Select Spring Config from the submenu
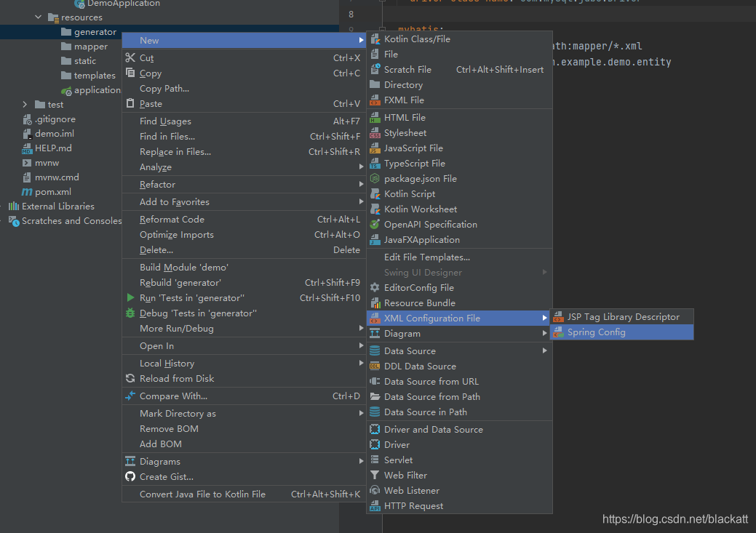The width and height of the screenshot is (756, 533). [x=622, y=332]
